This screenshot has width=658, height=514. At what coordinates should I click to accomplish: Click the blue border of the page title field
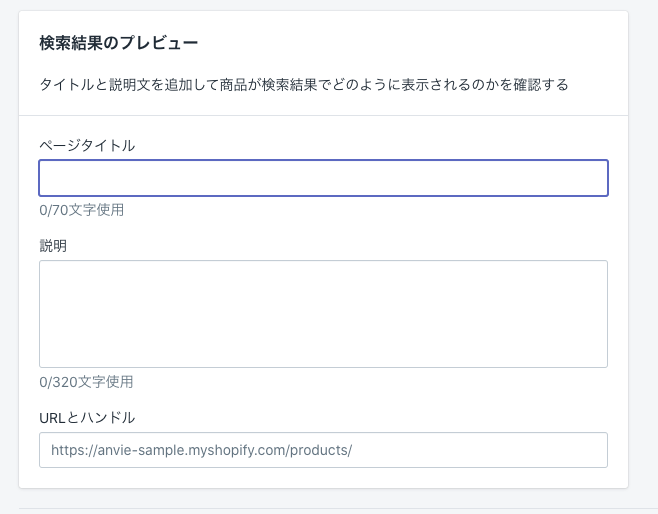click(323, 161)
